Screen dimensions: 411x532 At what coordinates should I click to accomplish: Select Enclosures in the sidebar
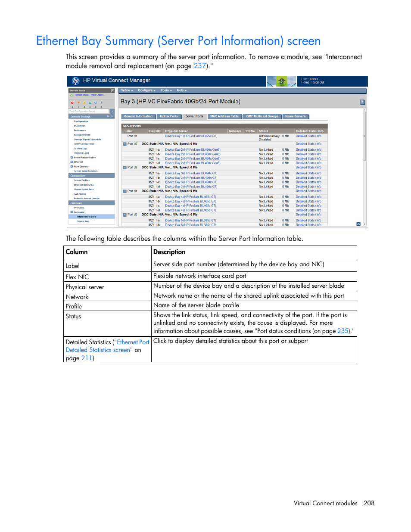[x=80, y=131]
